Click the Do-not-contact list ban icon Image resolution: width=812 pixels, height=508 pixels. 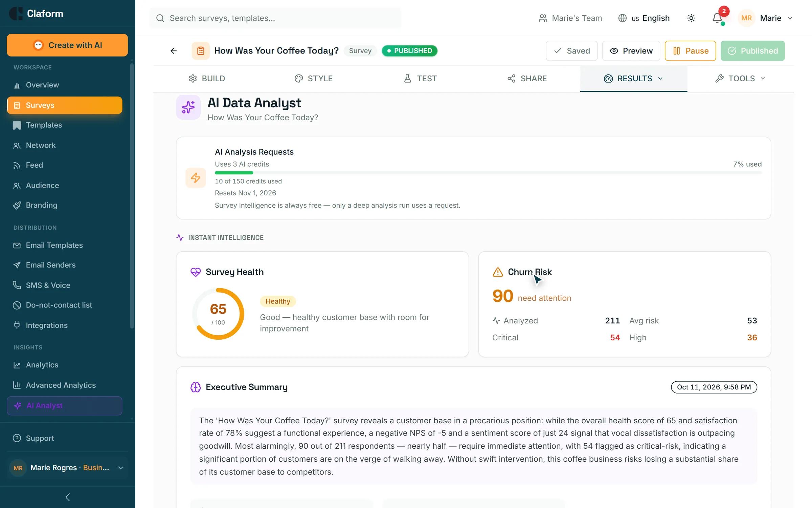pos(17,305)
